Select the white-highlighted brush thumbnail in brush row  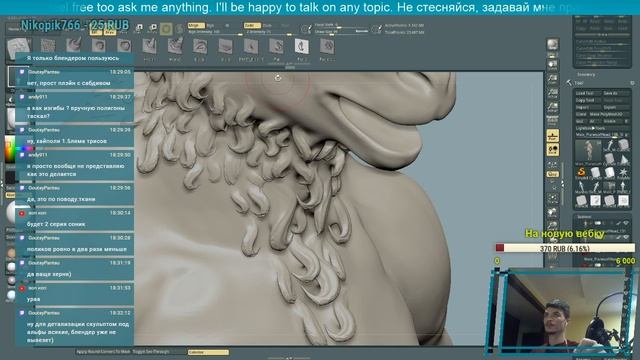pyautogui.click(x=302, y=47)
